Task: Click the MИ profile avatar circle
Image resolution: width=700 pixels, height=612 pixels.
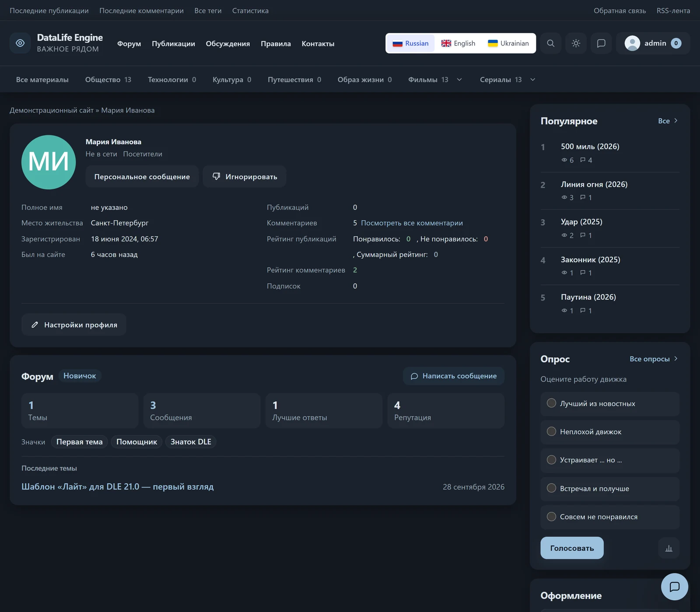Action: [49, 162]
